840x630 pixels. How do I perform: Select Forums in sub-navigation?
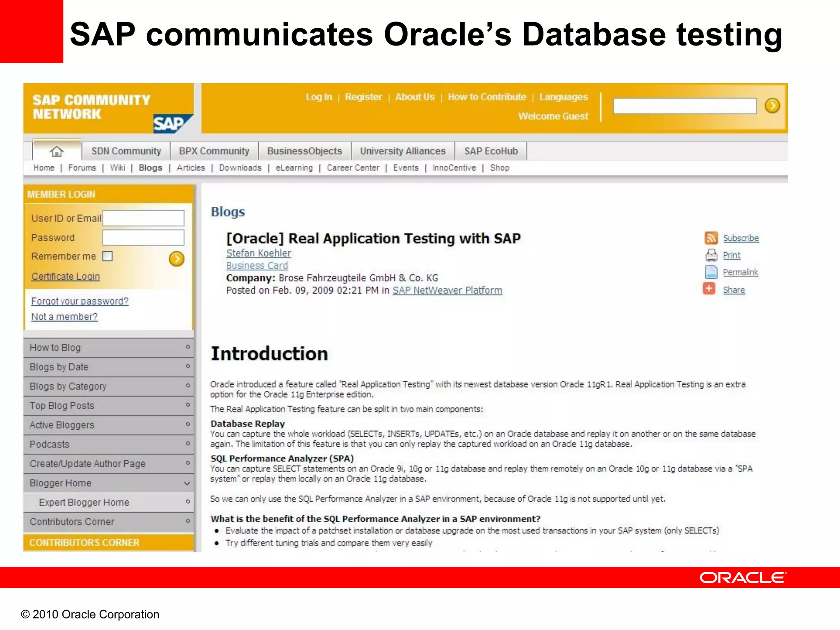[x=82, y=168]
